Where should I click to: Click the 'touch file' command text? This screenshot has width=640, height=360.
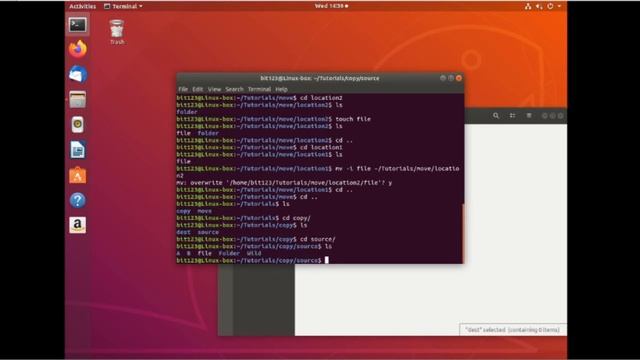point(353,119)
